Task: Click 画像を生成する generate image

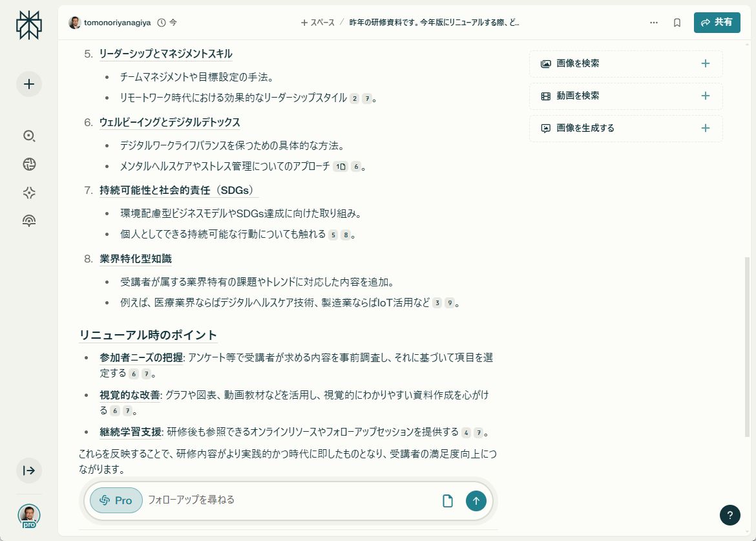Action: point(626,128)
